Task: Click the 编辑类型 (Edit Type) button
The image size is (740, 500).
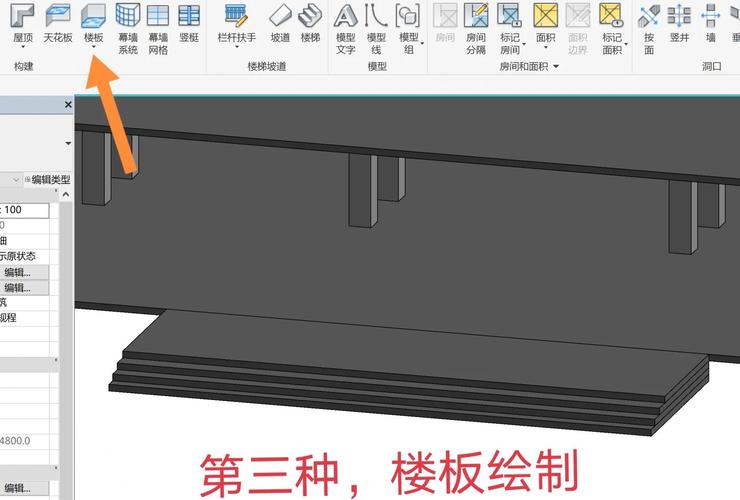Action: 47,179
